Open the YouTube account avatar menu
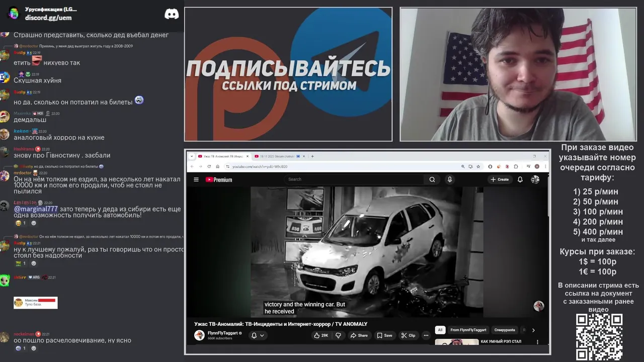644x362 pixels. point(535,179)
